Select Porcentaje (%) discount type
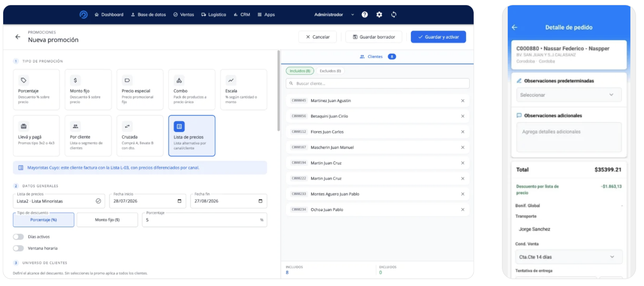 (43, 220)
